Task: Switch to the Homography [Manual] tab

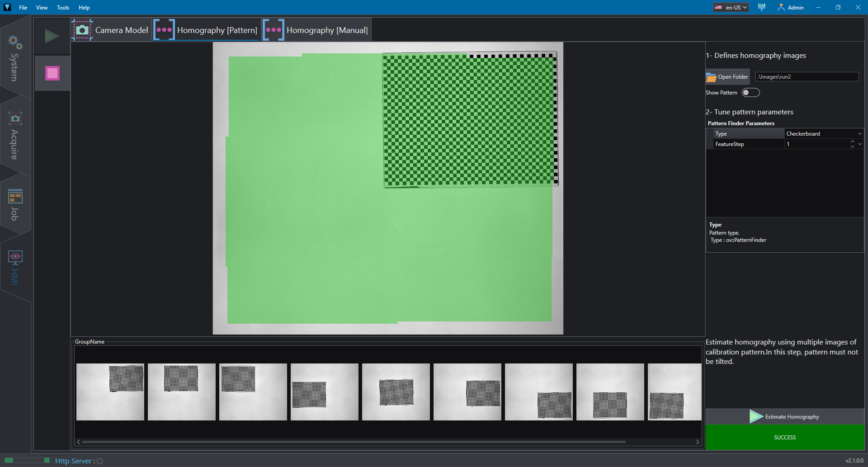Action: pos(317,30)
